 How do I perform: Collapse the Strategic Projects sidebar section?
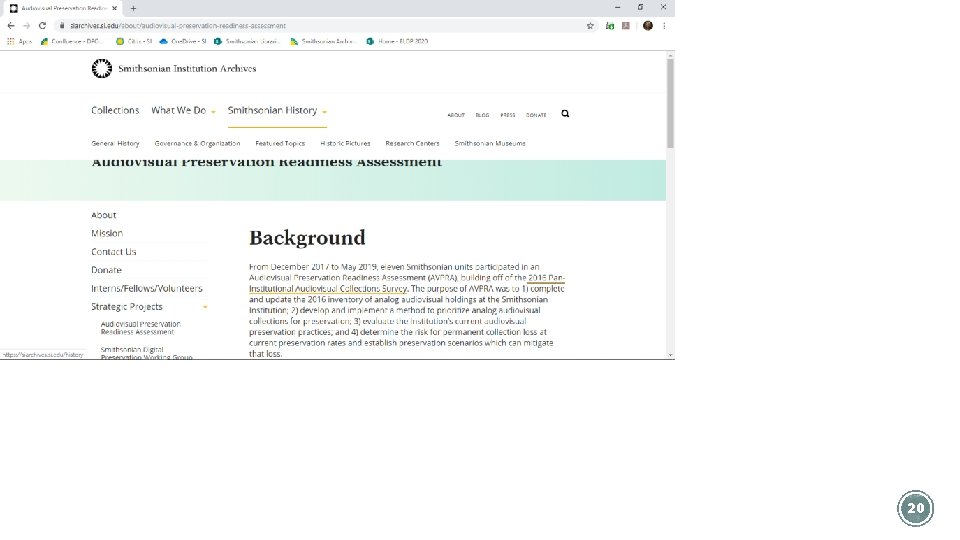pos(205,307)
